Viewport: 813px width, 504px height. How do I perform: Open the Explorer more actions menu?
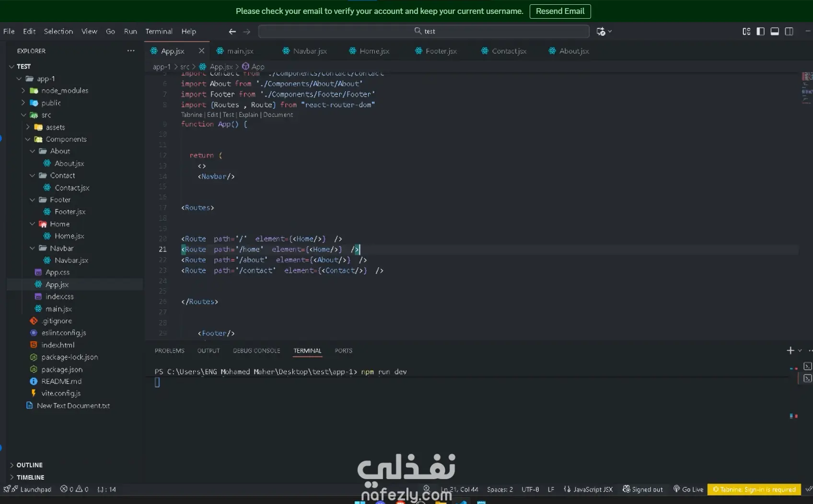[x=131, y=51]
